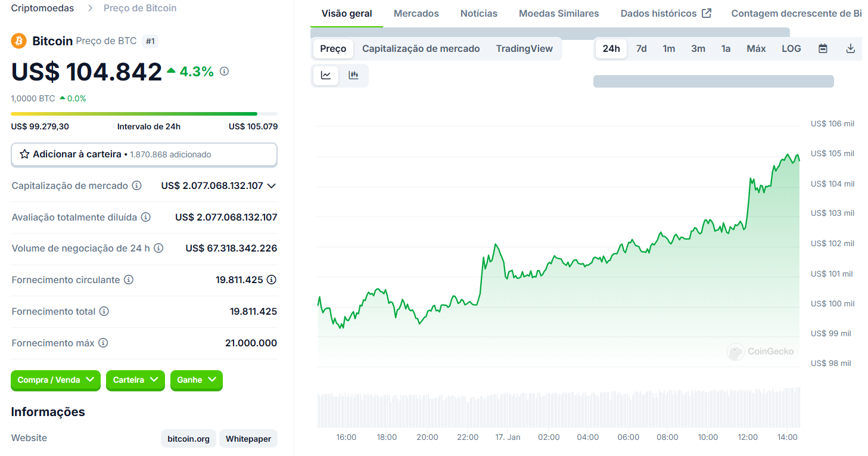Click the 17. Jan date axis label

(x=508, y=438)
